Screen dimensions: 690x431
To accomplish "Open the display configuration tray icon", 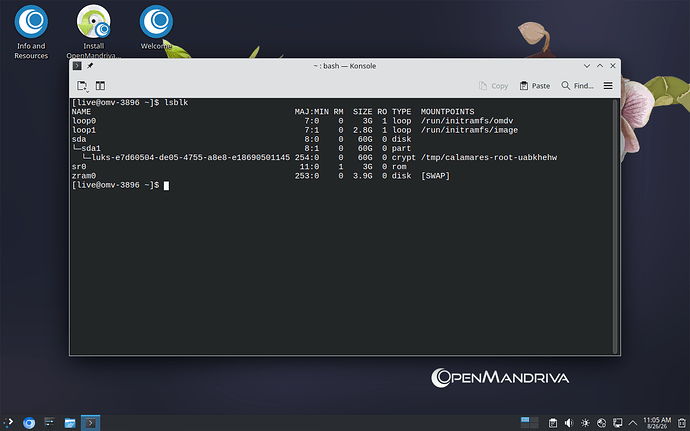I will pos(618,423).
